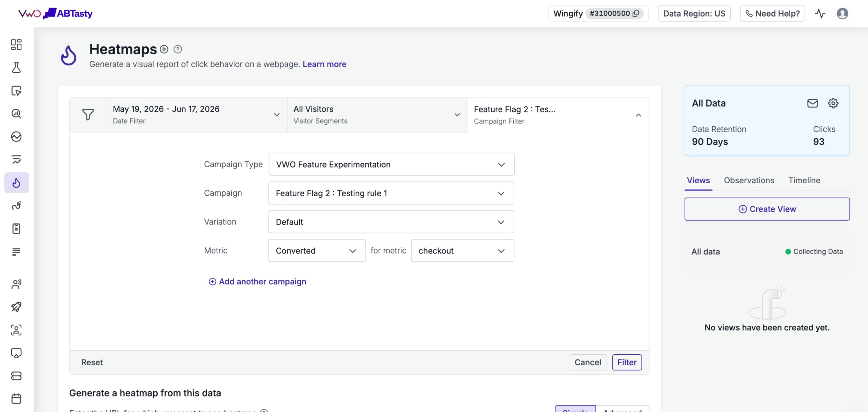Viewport: 868px width, 412px height.
Task: Switch to the Views tab
Action: click(x=698, y=181)
